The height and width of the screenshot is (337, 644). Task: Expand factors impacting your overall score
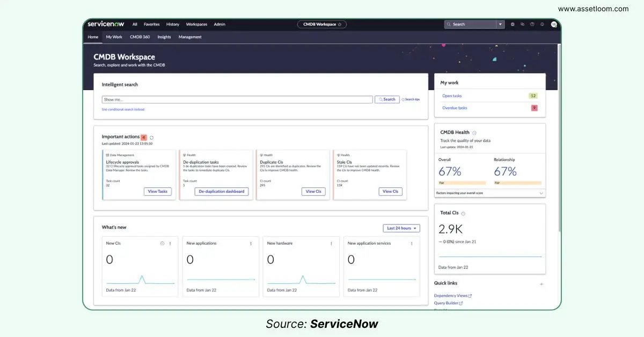click(541, 193)
